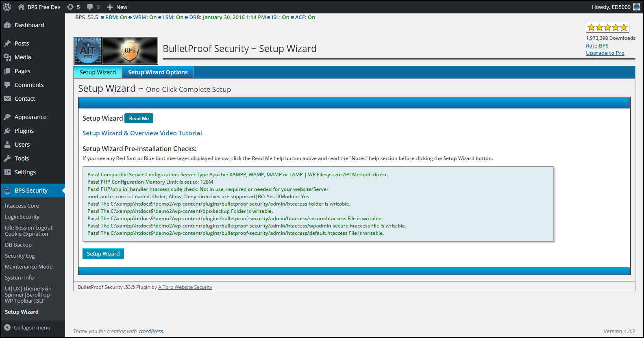Image resolution: width=644 pixels, height=338 pixels.
Task: Click the Comments bubble icon in sidebar
Action: coord(7,85)
